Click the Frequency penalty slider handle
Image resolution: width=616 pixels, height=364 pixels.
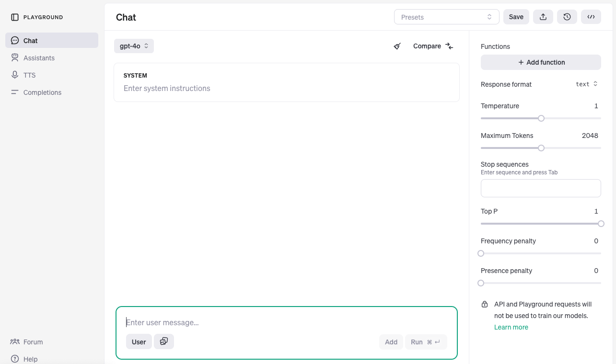click(x=481, y=253)
